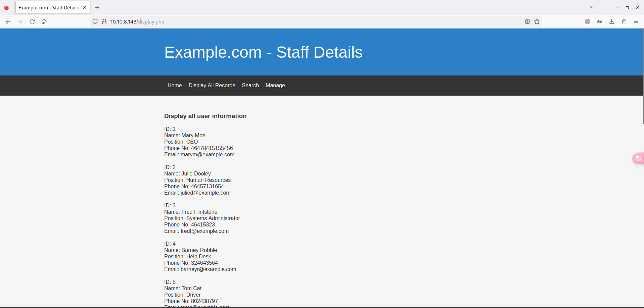Go to Display All Records page
This screenshot has width=644, height=308.
(212, 86)
